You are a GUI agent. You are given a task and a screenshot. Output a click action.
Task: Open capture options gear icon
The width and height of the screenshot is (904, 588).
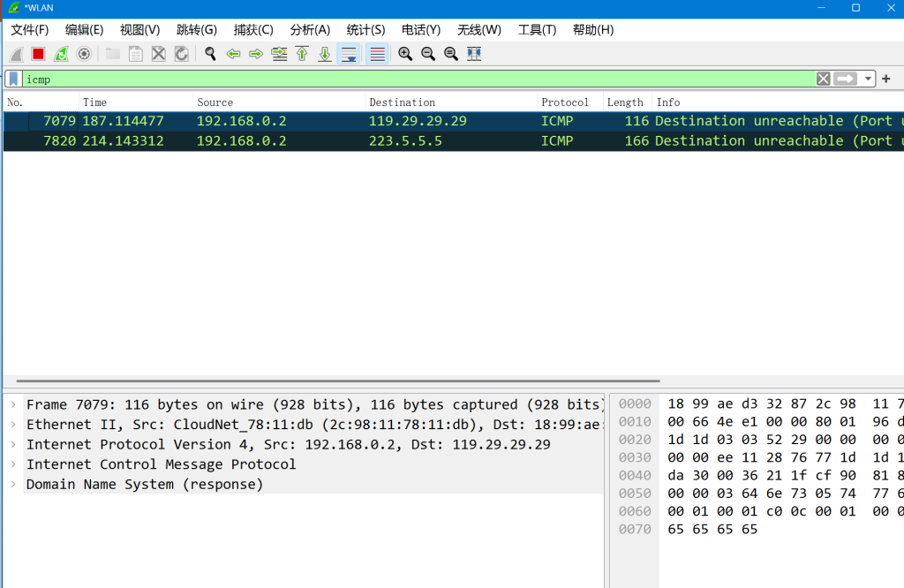click(84, 54)
